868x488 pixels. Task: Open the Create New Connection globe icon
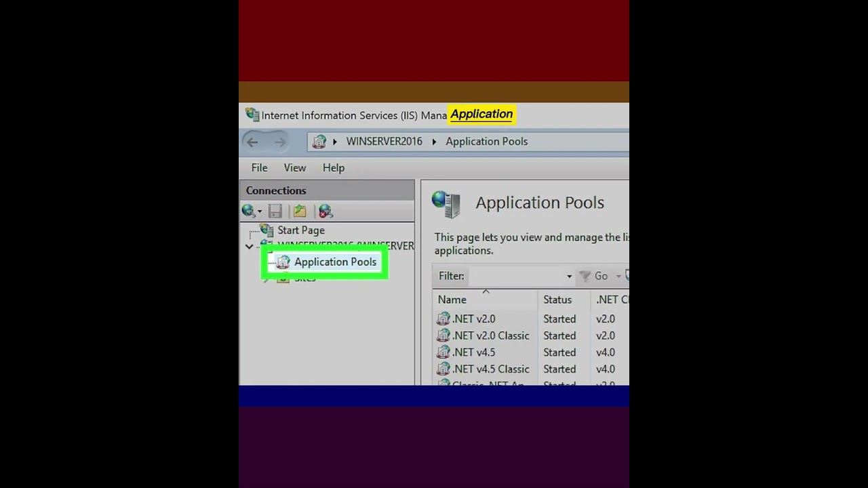pyautogui.click(x=249, y=211)
